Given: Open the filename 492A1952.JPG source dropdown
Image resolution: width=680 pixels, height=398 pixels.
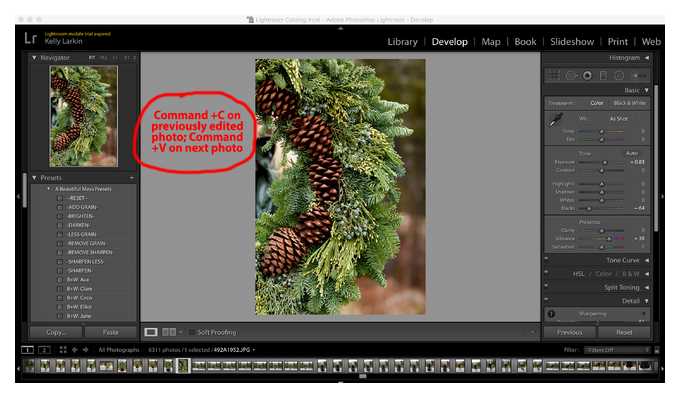Looking at the screenshot, I should point(234,349).
